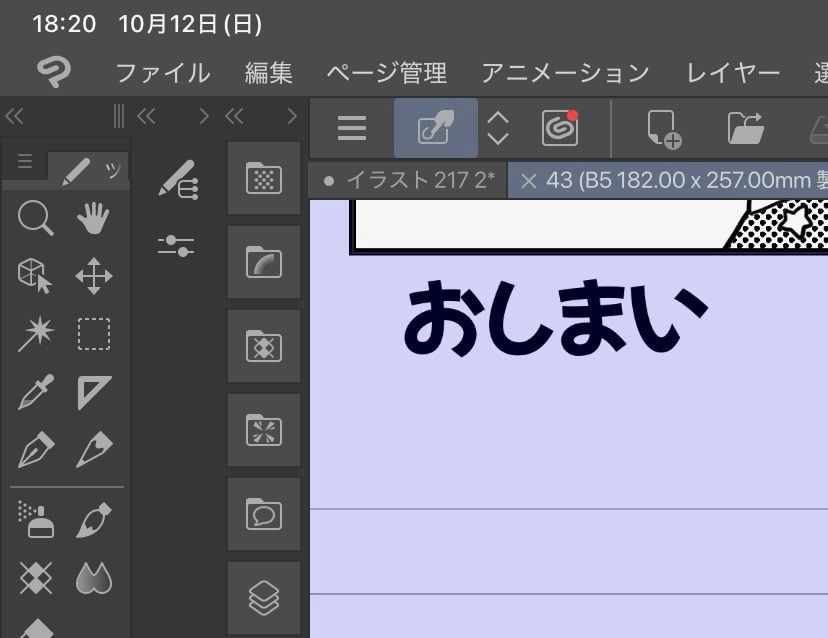828x638 pixels.
Task: Open the stacked Layers panel icon
Action: [264, 598]
